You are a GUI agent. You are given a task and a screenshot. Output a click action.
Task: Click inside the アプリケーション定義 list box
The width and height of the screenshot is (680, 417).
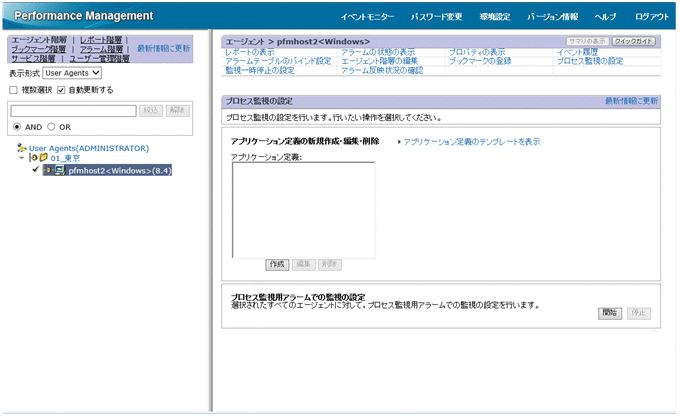(304, 210)
